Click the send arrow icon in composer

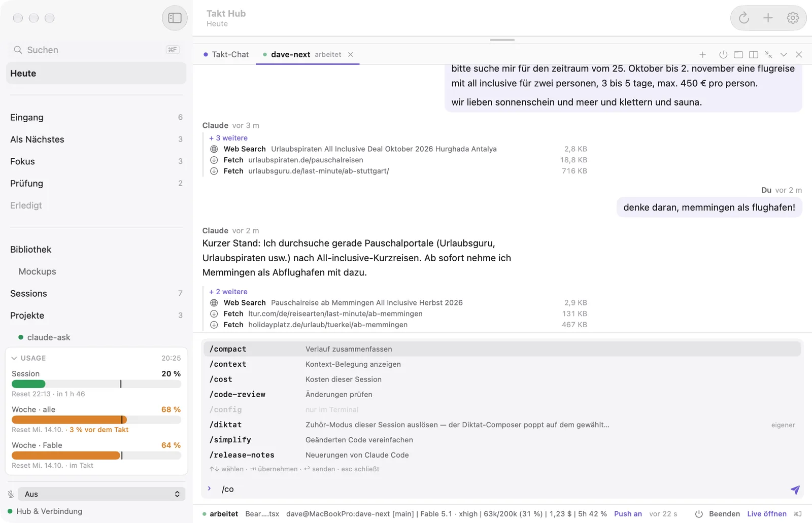tap(795, 490)
